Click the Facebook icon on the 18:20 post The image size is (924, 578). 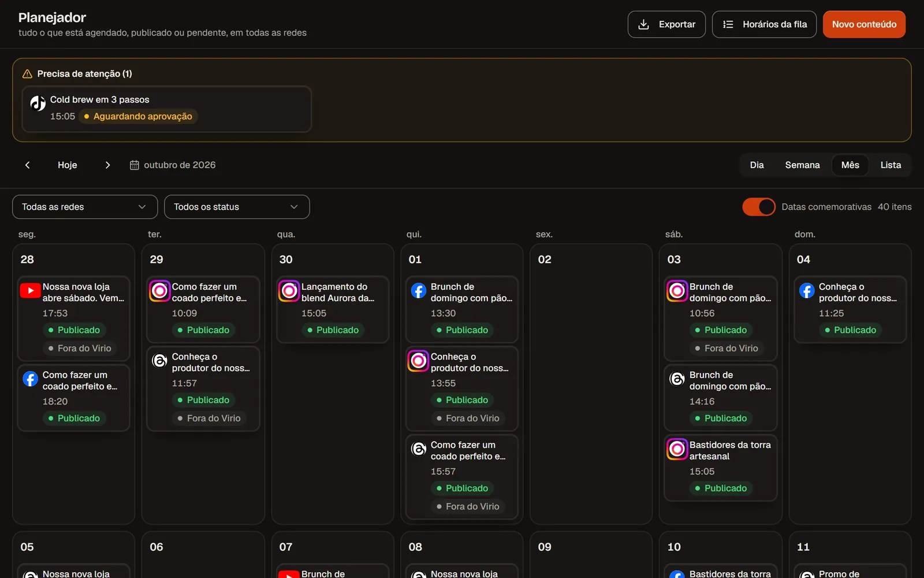[30, 379]
